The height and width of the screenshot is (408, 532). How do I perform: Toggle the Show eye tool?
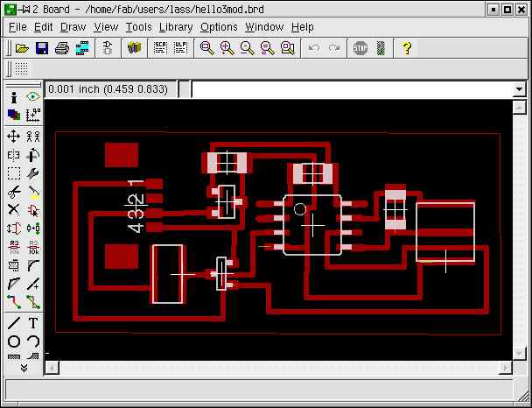pos(33,97)
